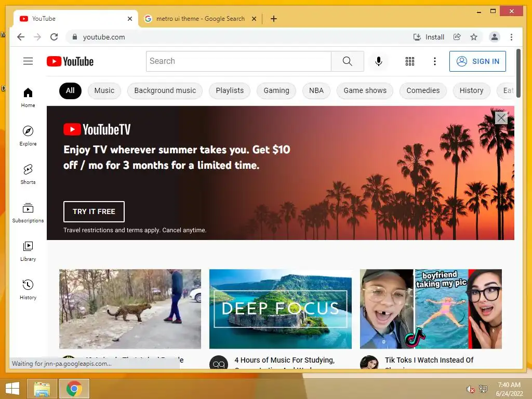Start voice search with microphone icon

pos(379,61)
